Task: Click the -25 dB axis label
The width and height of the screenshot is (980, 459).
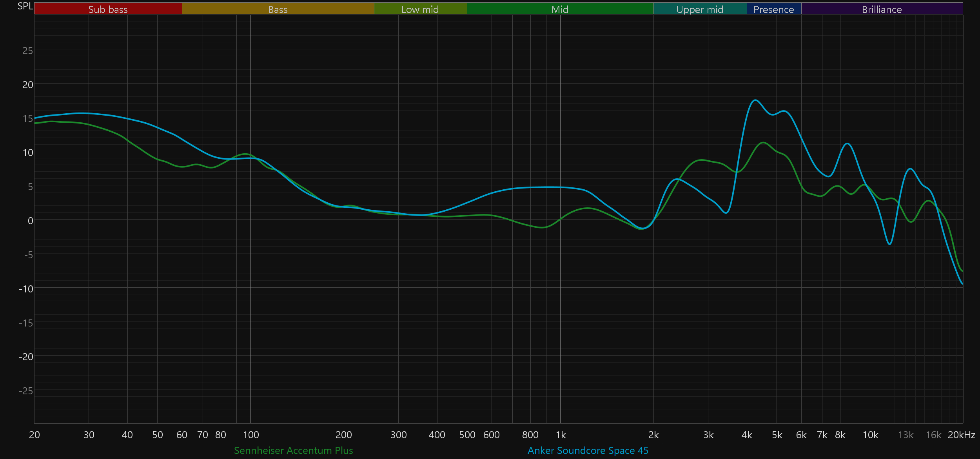Action: (26, 391)
